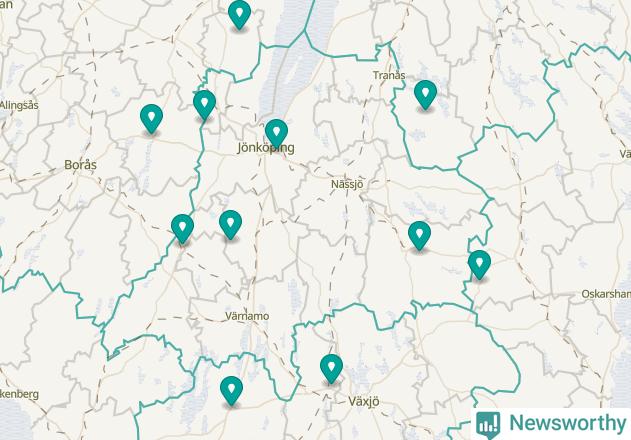Click the pin northeast of Borås
Viewport: 631px width, 440px height.
pyautogui.click(x=152, y=119)
